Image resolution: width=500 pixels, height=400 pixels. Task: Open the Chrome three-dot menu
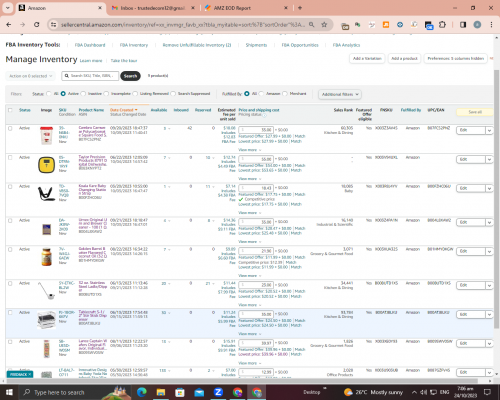click(x=491, y=25)
